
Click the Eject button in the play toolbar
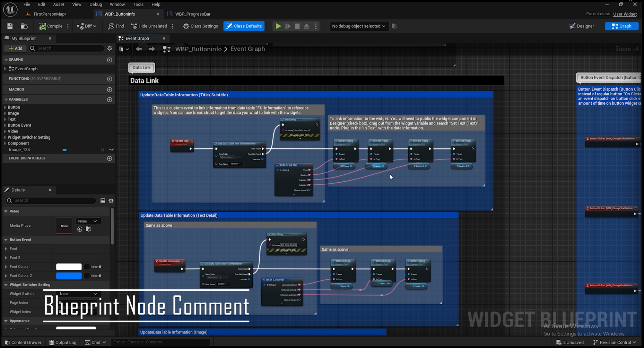(306, 26)
